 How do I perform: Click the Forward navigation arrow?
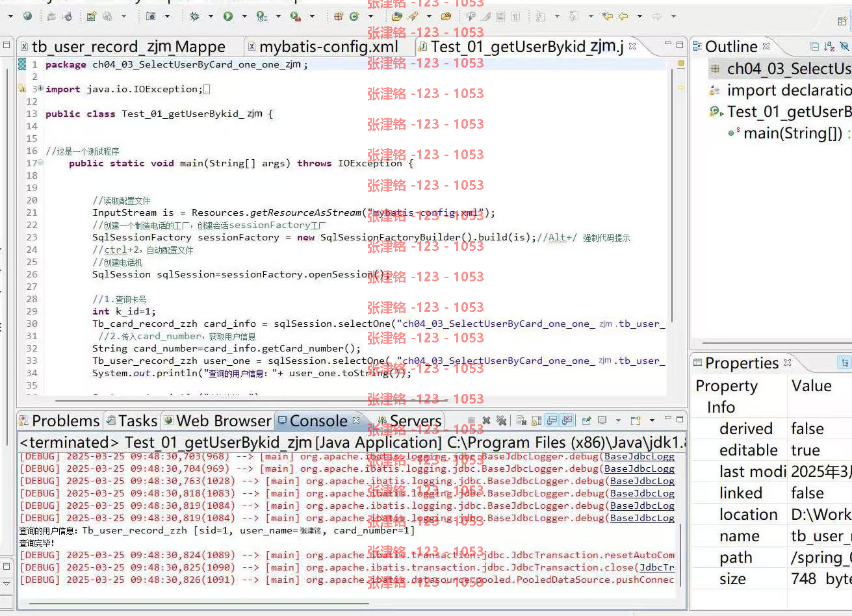coord(657,16)
